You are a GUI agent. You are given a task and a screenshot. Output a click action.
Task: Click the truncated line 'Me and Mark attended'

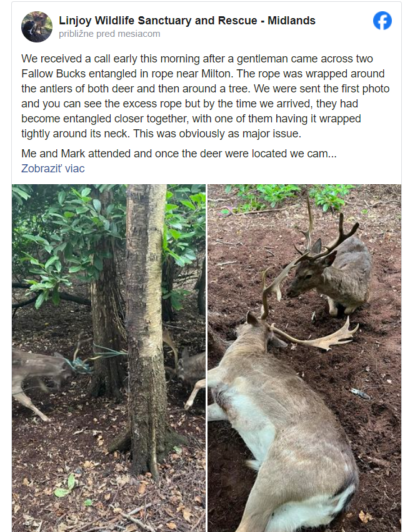click(x=179, y=153)
